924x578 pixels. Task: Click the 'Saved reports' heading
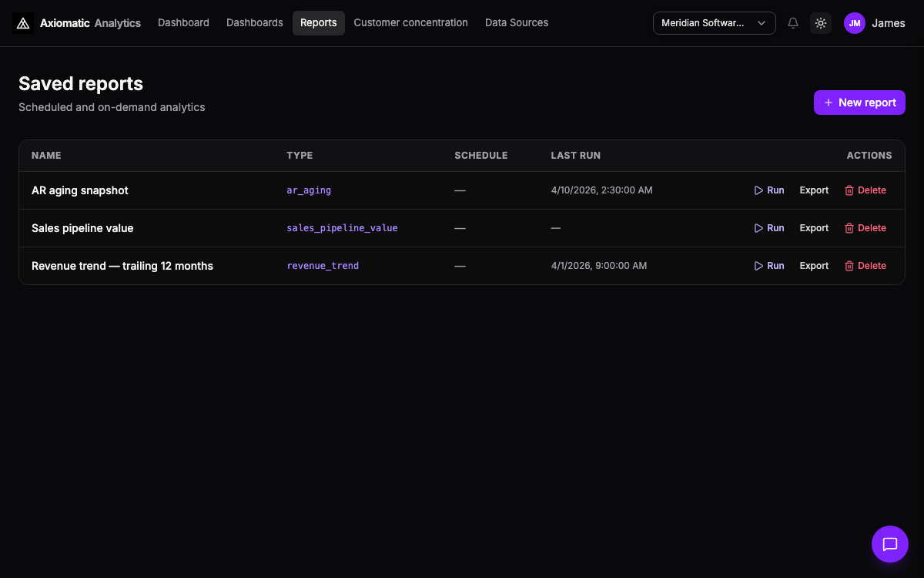coord(81,83)
